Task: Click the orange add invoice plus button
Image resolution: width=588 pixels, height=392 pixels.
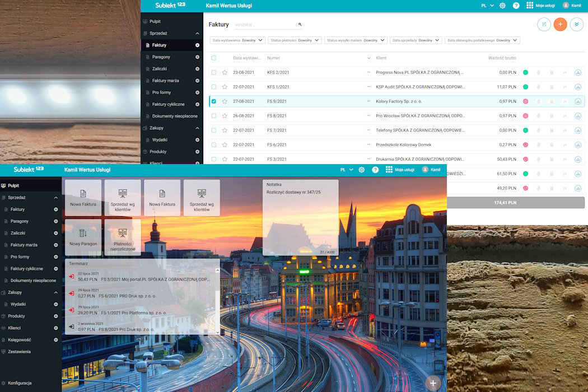Action: tap(560, 25)
